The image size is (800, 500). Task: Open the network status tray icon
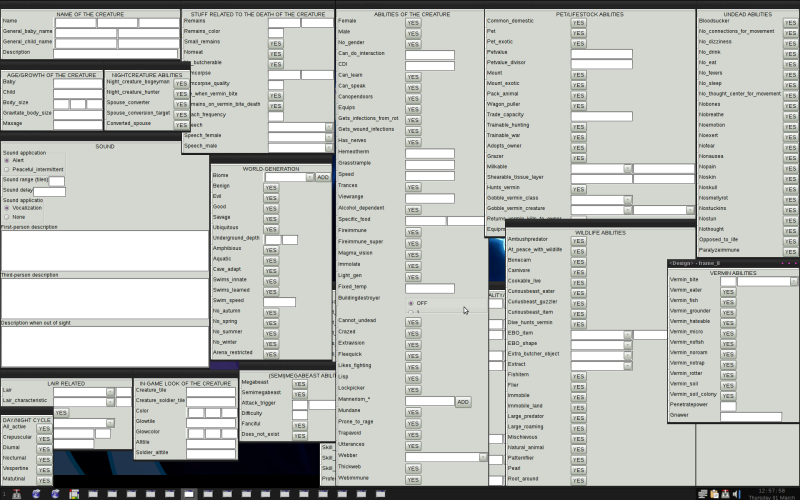pos(703,494)
